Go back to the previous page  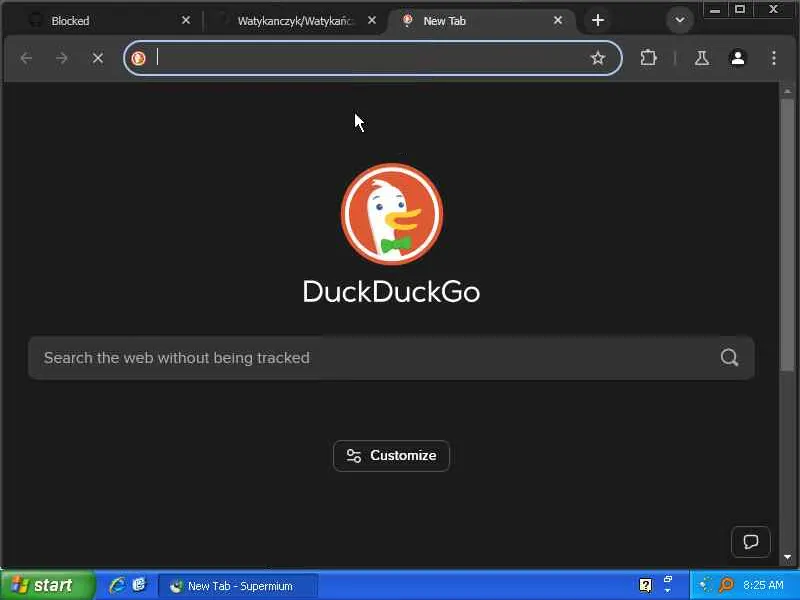pos(27,58)
